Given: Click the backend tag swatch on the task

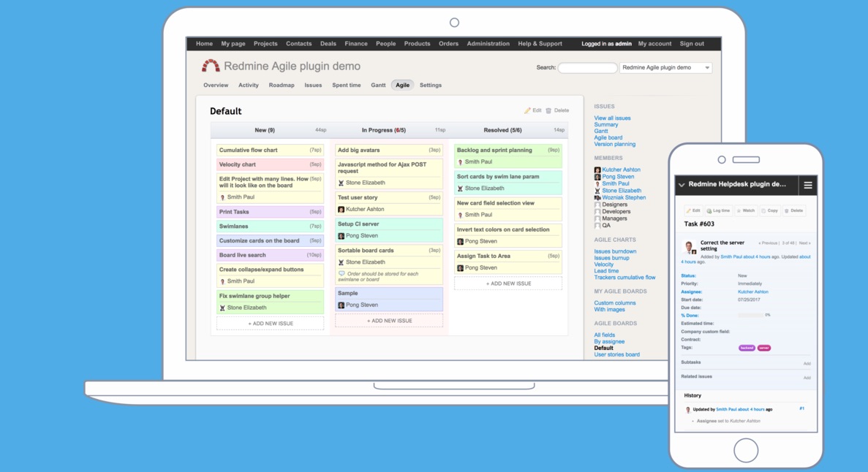Looking at the screenshot, I should point(747,349).
